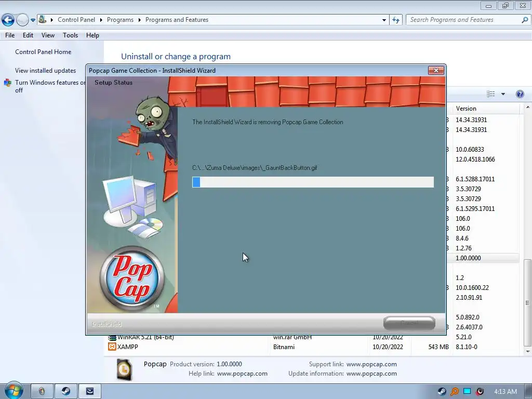This screenshot has height=399, width=532.
Task: Open the update information www.popcap.com link
Action: point(371,374)
